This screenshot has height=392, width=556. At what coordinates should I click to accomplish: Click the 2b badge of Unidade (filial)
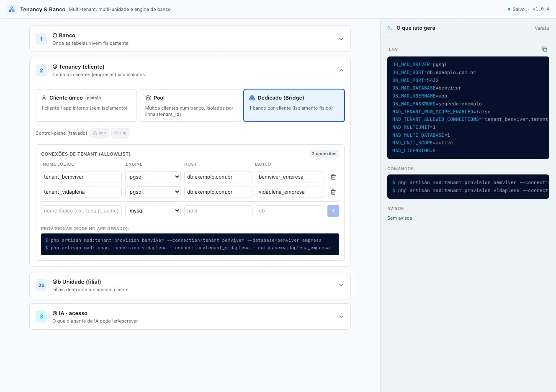click(41, 285)
